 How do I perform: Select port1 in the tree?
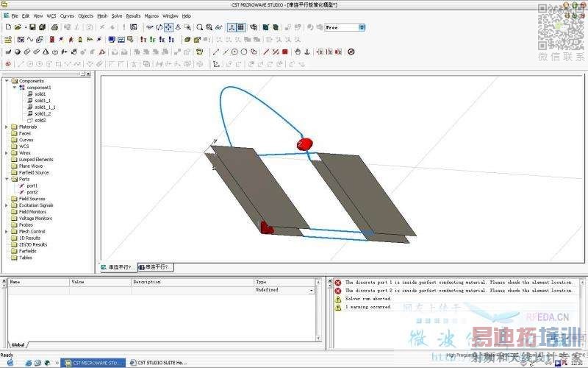coord(32,185)
